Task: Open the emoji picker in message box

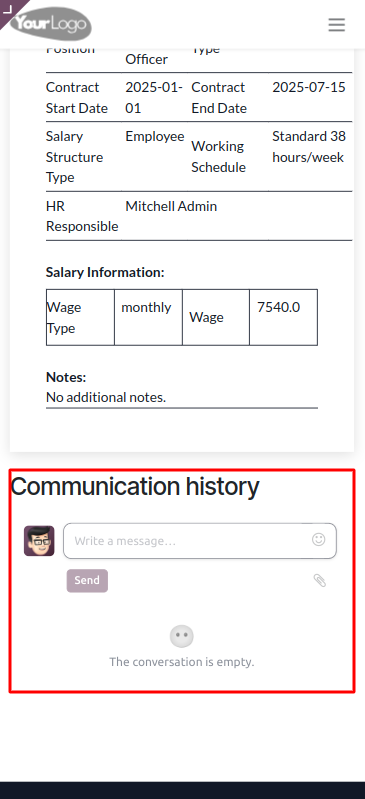Action: [319, 540]
